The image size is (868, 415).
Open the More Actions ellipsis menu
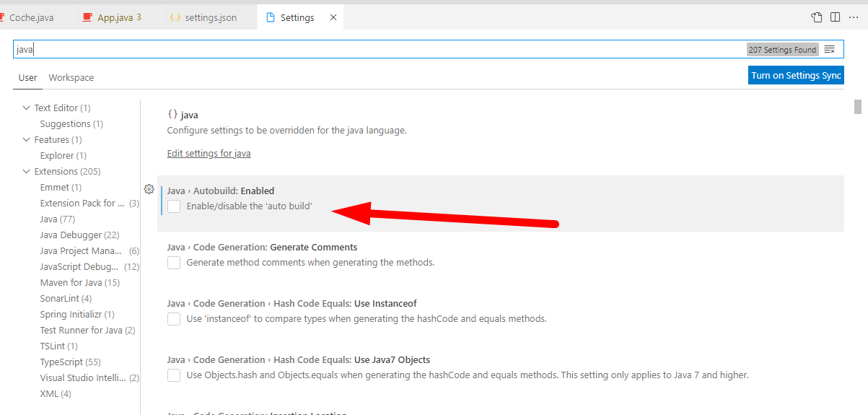(x=854, y=17)
